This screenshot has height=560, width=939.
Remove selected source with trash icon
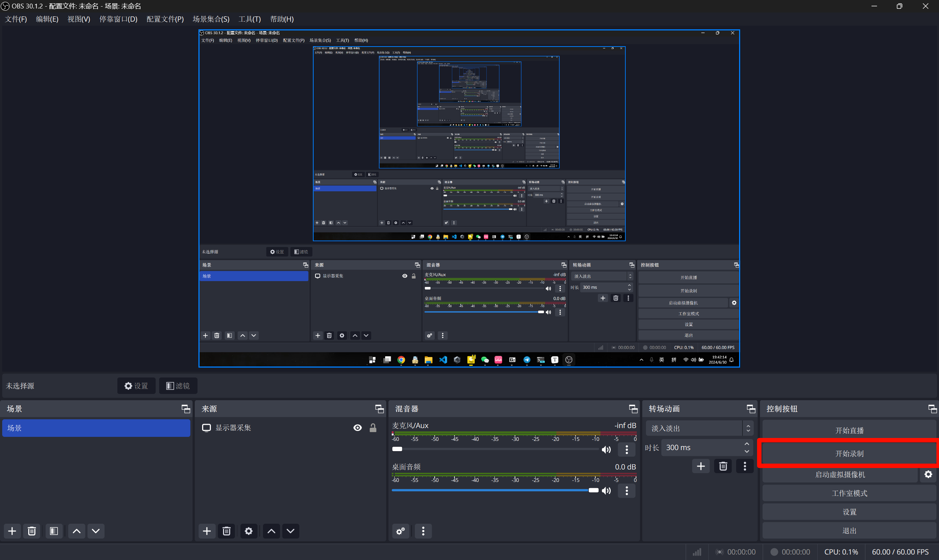coord(227,531)
